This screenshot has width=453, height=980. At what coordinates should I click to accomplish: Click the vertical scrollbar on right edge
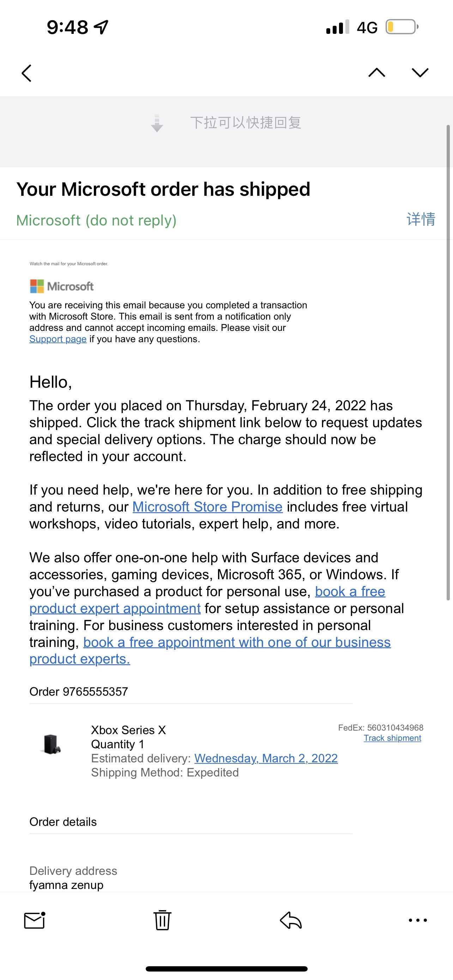(448, 361)
